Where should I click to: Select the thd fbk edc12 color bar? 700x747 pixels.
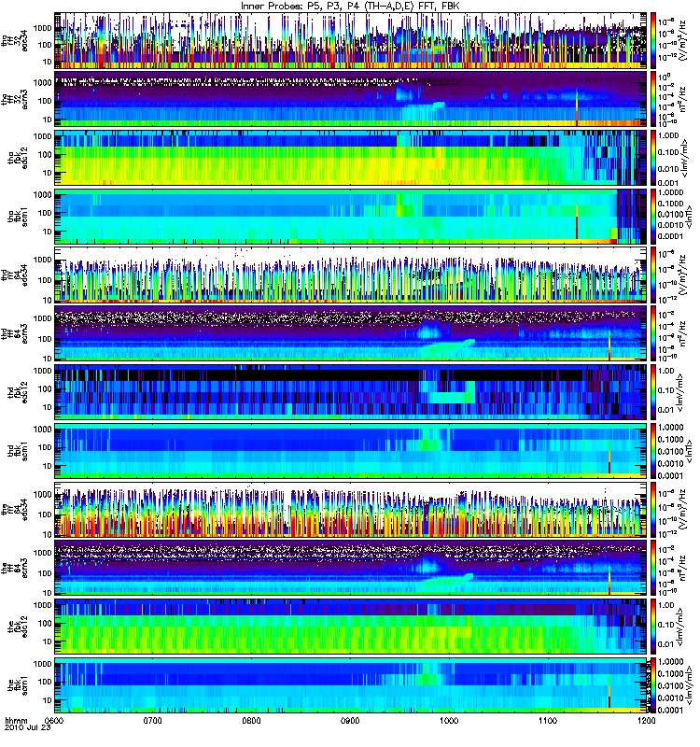coord(653,392)
